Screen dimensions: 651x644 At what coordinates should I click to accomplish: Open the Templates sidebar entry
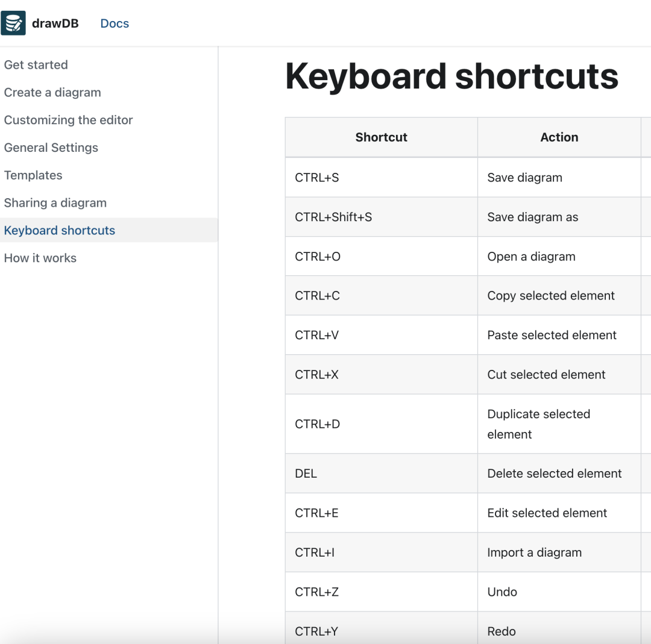[33, 175]
